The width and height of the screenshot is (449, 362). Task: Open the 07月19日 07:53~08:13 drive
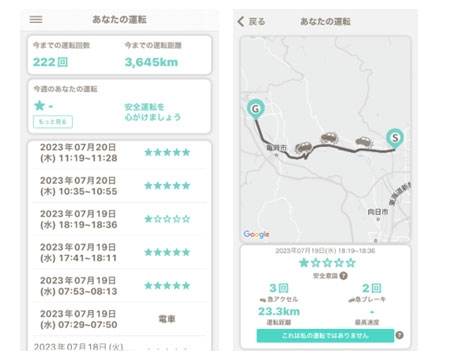point(119,286)
